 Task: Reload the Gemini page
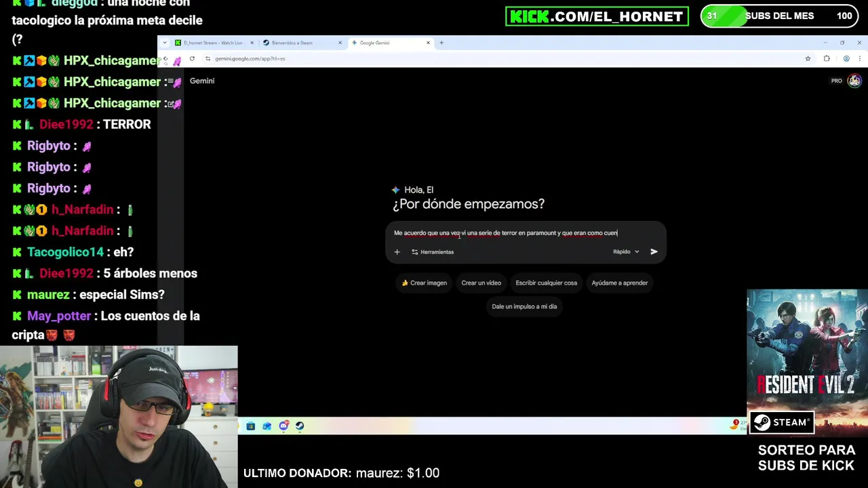192,59
